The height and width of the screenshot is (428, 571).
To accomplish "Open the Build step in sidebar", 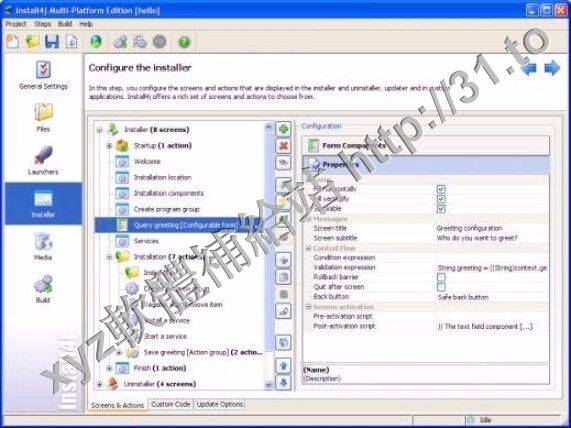I will (x=43, y=289).
